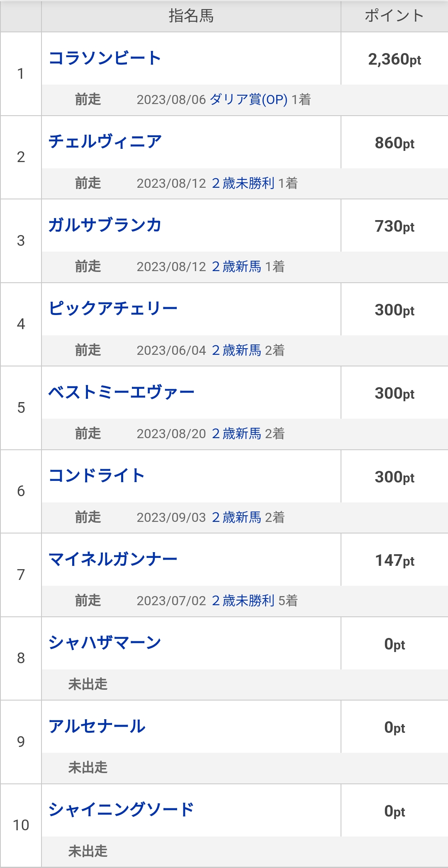
Task: Open horse ベストミーエヴァー link
Action: click(x=121, y=392)
